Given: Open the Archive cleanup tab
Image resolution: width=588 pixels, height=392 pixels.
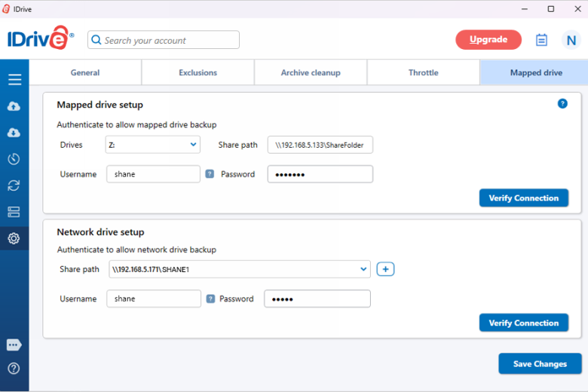Looking at the screenshot, I should [311, 72].
